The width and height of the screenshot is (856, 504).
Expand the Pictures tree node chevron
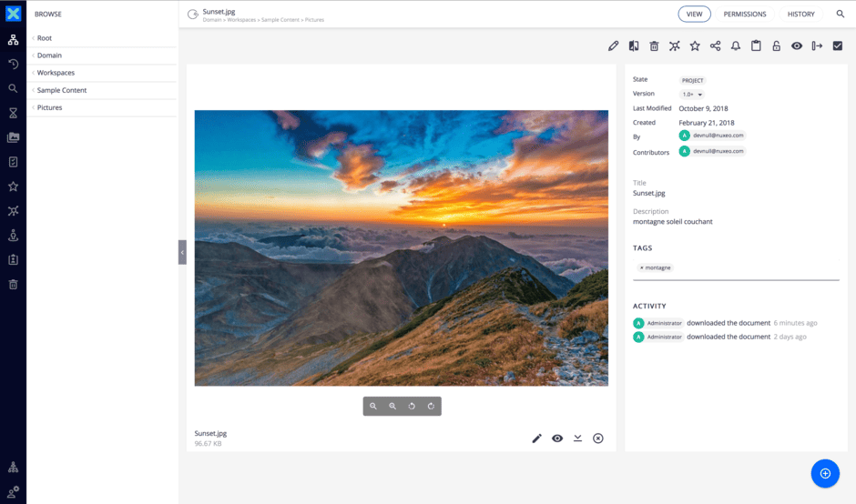(34, 107)
